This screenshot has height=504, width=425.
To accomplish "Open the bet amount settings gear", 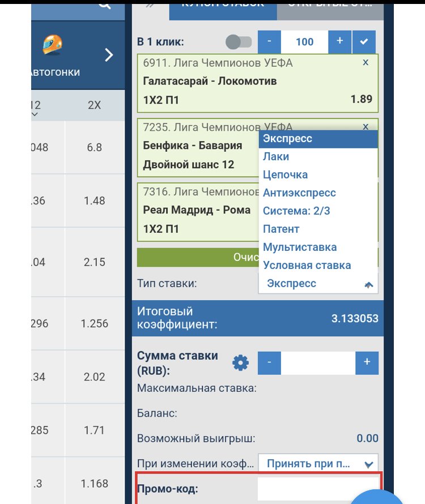I will point(241,363).
